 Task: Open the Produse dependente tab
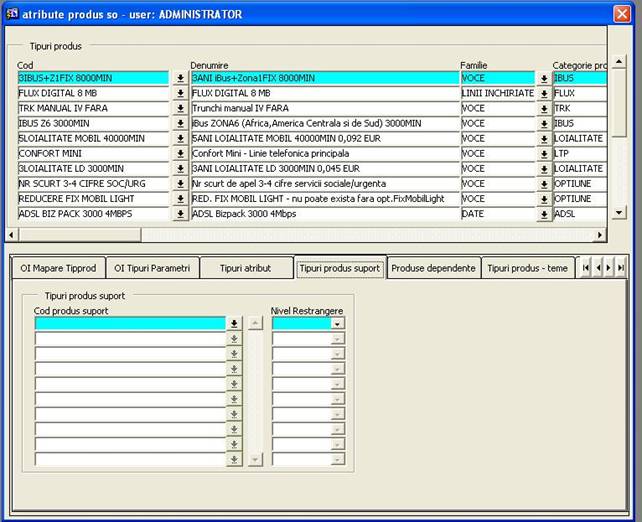433,268
